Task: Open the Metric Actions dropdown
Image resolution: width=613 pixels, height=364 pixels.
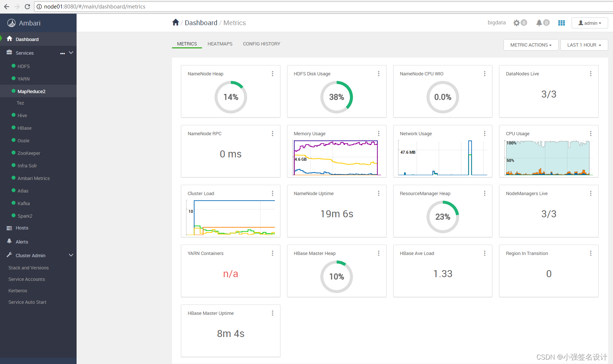Action: tap(531, 45)
